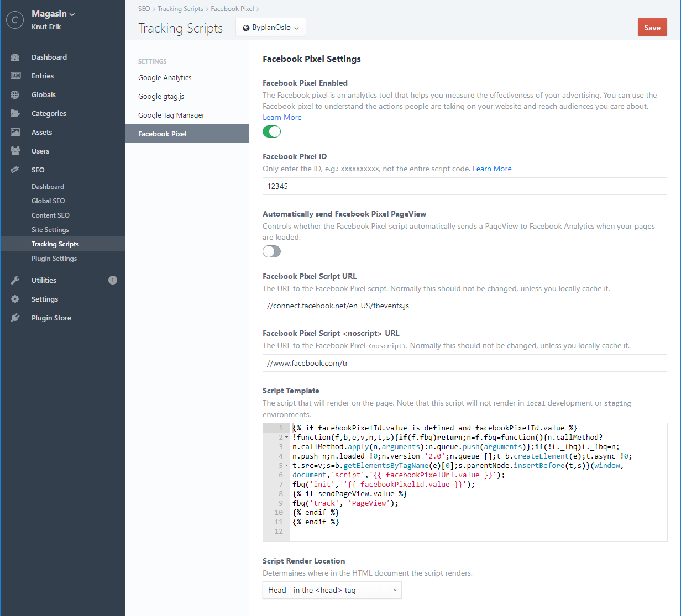
Task: Click Learn More beside Pixel ID hint
Action: 492,169
